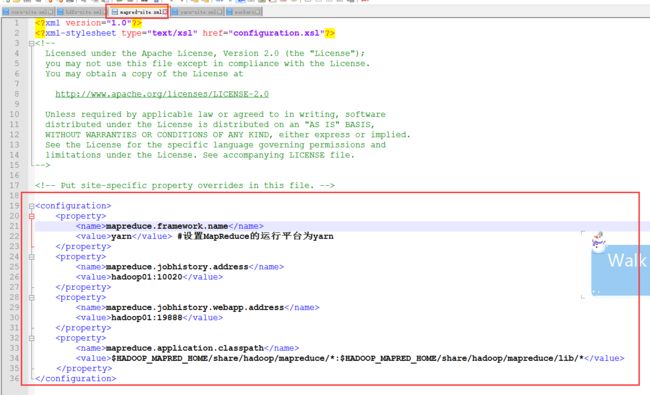Select the mapred-site.xml tab
The height and width of the screenshot is (395, 650).
click(138, 12)
